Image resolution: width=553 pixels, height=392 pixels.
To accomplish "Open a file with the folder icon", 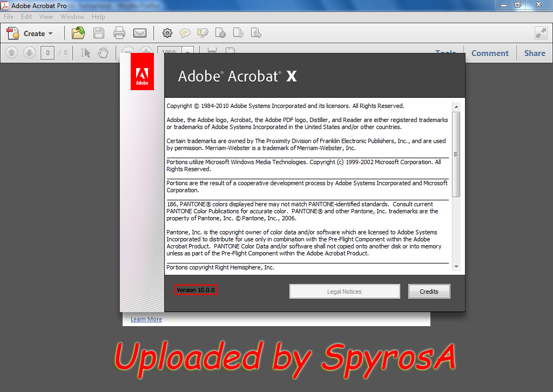I will click(x=78, y=33).
